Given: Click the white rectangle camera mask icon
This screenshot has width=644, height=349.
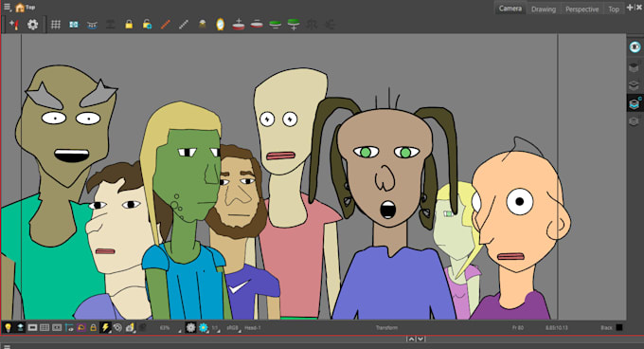Looking at the screenshot, I should [32, 327].
